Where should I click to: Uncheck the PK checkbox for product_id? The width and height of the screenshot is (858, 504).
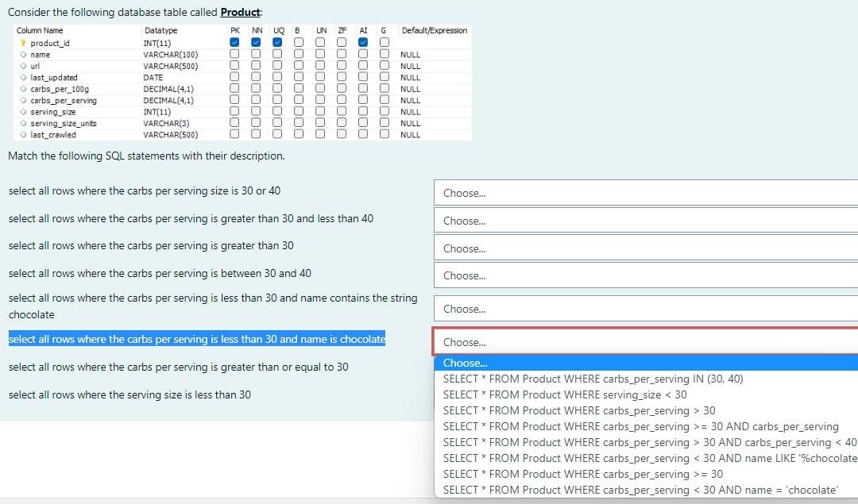coord(235,42)
